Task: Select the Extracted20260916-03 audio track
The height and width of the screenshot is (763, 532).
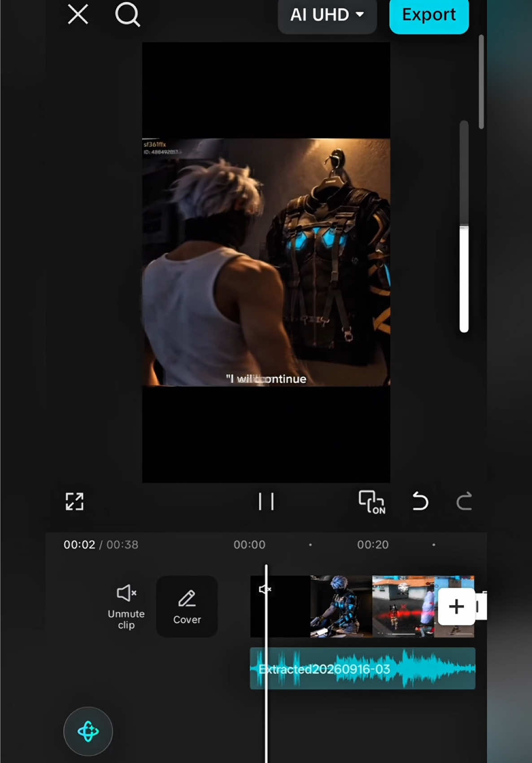Action: click(x=362, y=668)
